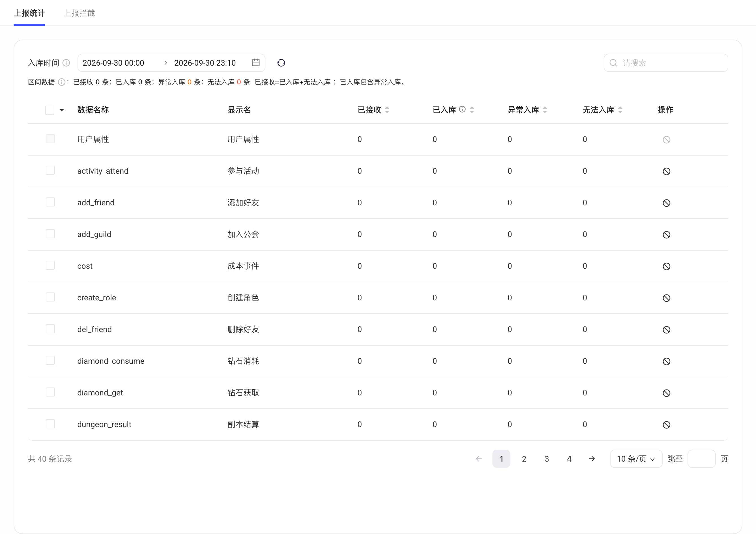Click block icon for add_friend row
Viewport: 756px width, 534px height.
point(666,203)
